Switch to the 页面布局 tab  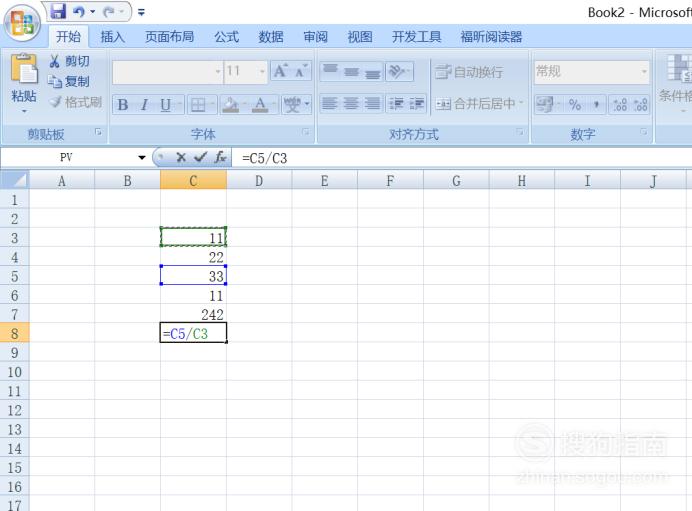169,37
